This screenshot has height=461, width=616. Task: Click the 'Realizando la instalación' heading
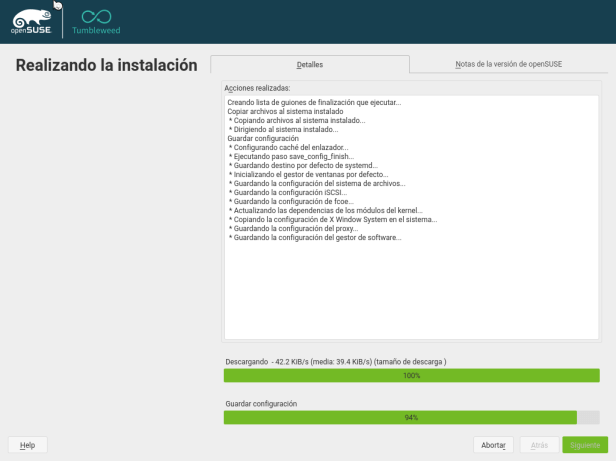(x=106, y=65)
